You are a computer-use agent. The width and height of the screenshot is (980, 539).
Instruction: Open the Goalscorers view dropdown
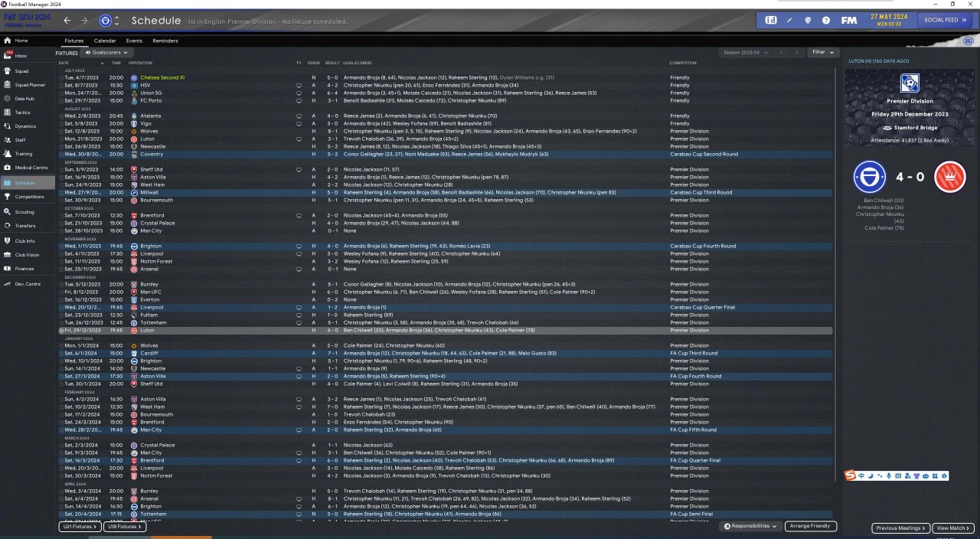coord(107,53)
